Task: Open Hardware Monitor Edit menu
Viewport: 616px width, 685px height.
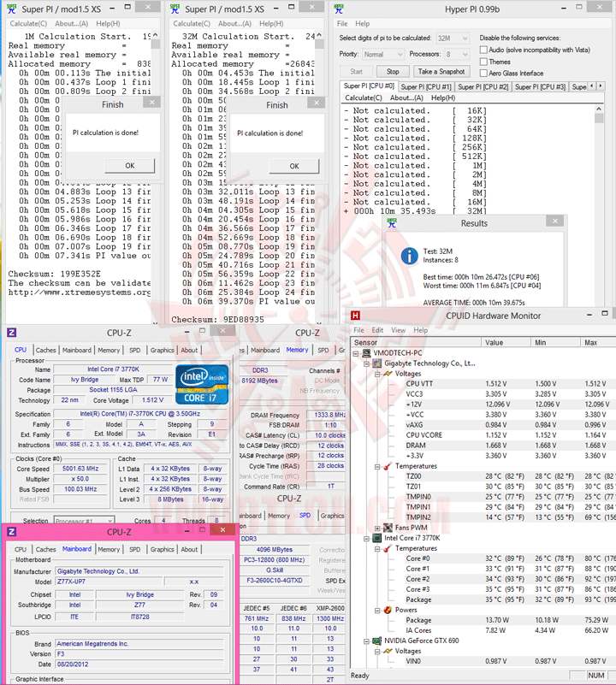Action: click(x=377, y=330)
